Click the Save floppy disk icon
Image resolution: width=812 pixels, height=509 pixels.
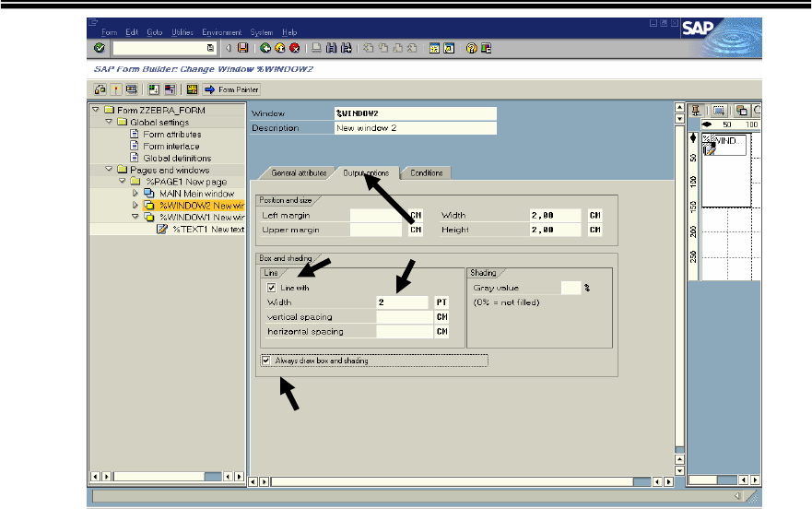point(242,48)
